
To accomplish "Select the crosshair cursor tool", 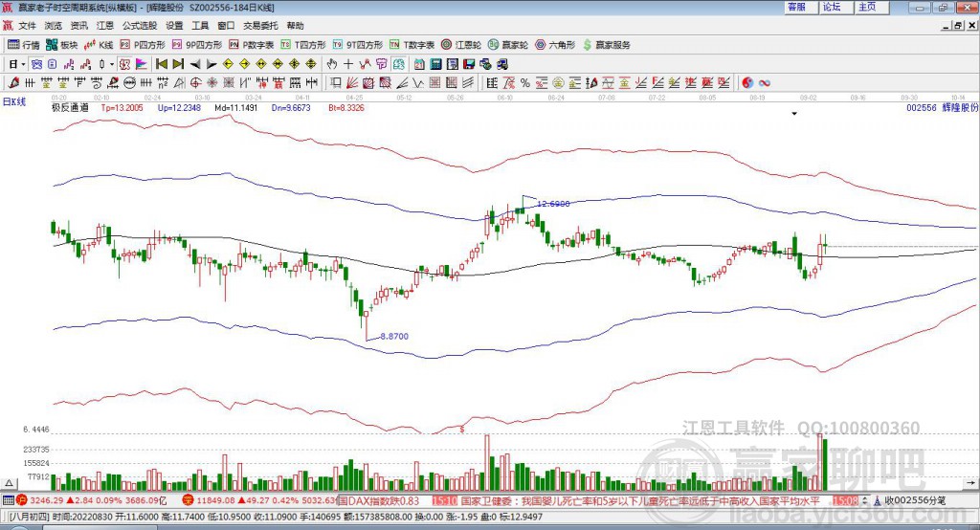I will pos(348,64).
